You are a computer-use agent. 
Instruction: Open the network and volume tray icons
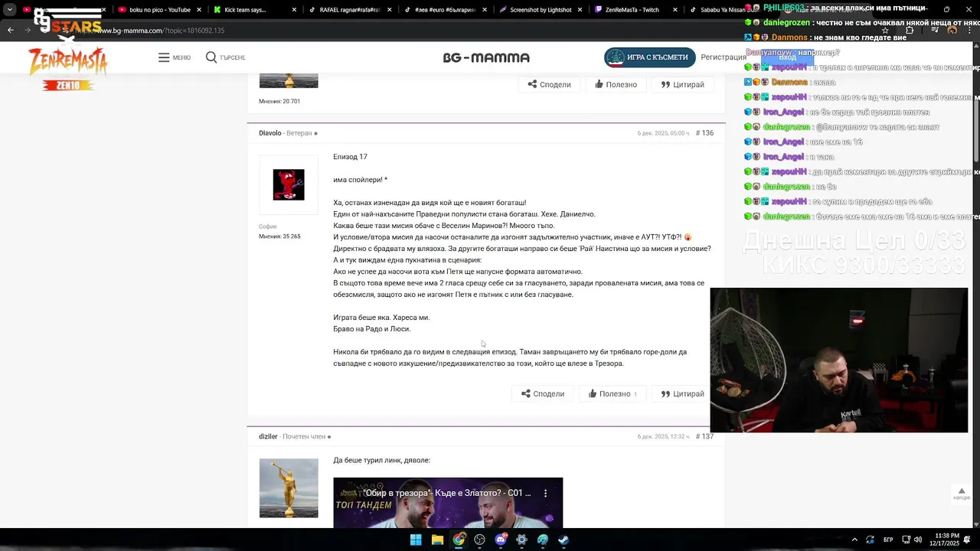[x=911, y=540]
